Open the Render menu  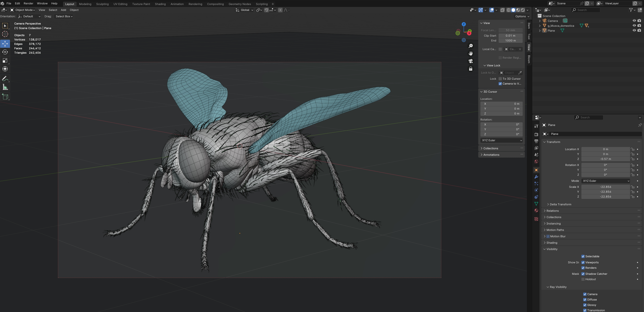click(x=28, y=4)
